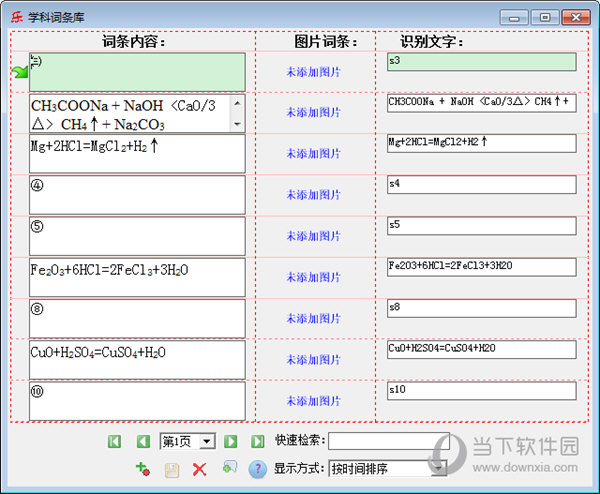This screenshot has height=494, width=600.
Task: Click the 识别文字 column header
Action: 431,41
